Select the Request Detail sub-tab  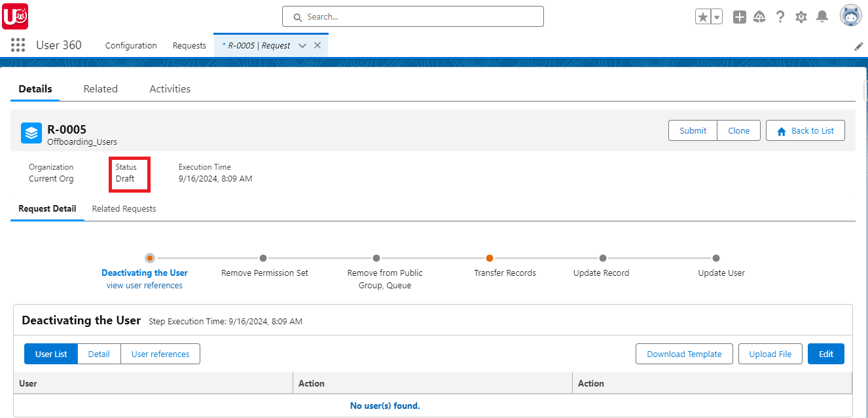click(x=47, y=209)
